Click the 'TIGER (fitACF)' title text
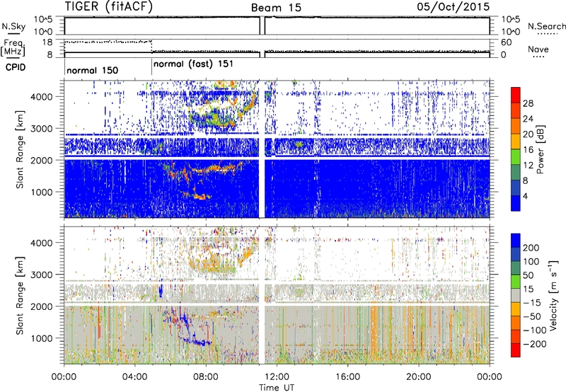The image size is (566, 392). [109, 6]
